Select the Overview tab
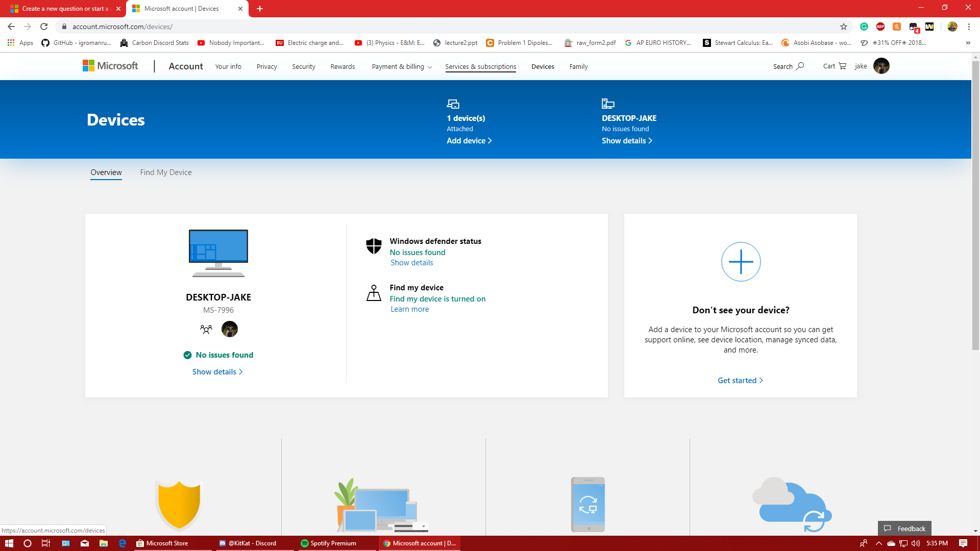 coord(106,172)
